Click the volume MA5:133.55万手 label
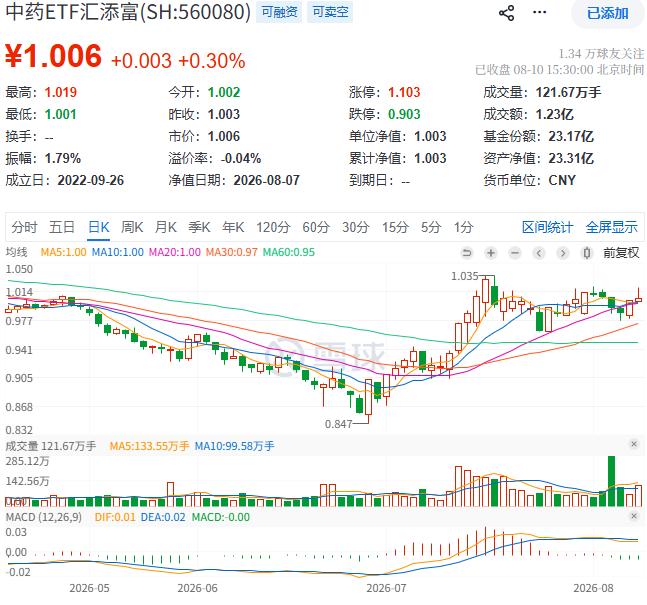 (149, 446)
